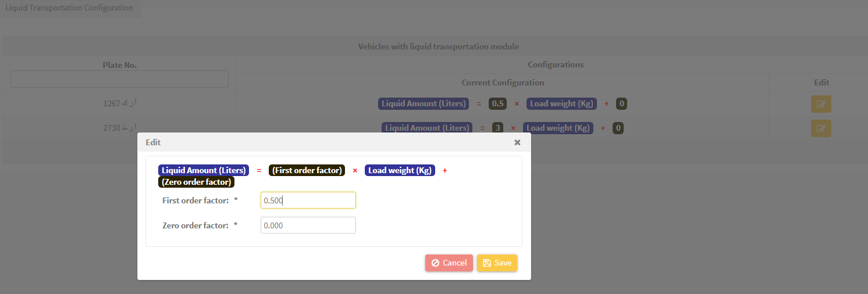Focus the First order factor field
Image resolution: width=868 pixels, height=294 pixels.
(308, 200)
